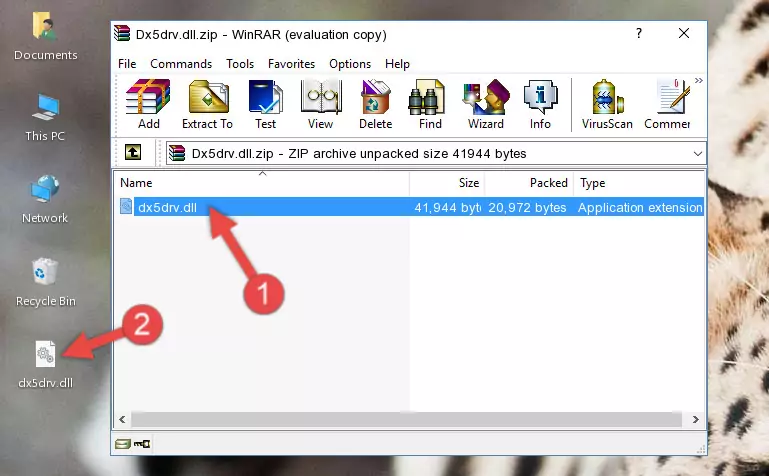Open the address path dropdown

pyautogui.click(x=697, y=153)
